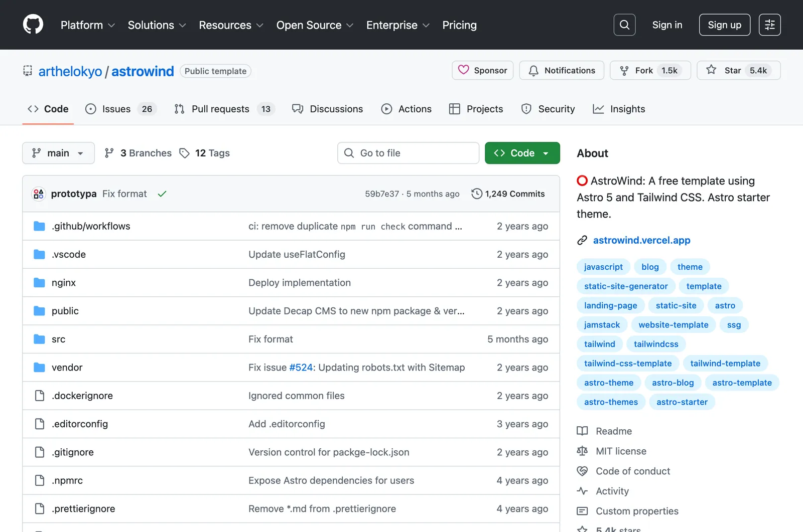This screenshot has height=532, width=803.
Task: Expand the Platform navigation menu
Action: (88, 25)
